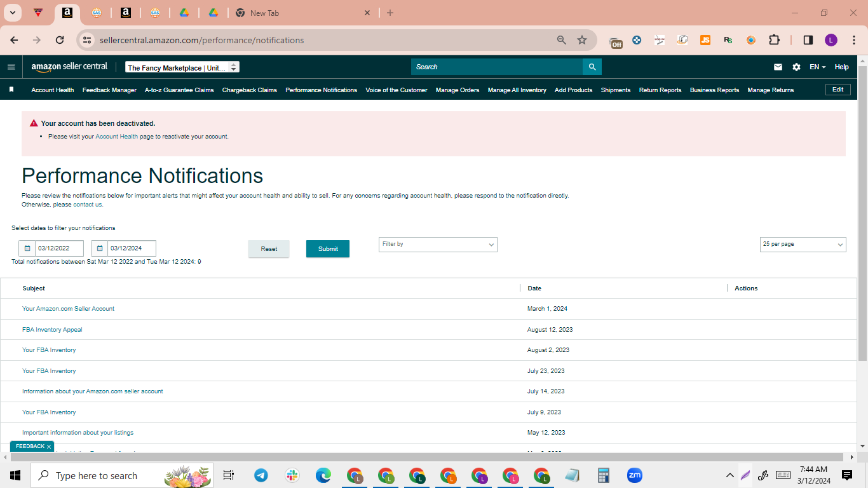This screenshot has height=488, width=868.
Task: Open the Seller Central messages envelope icon
Action: [x=778, y=67]
